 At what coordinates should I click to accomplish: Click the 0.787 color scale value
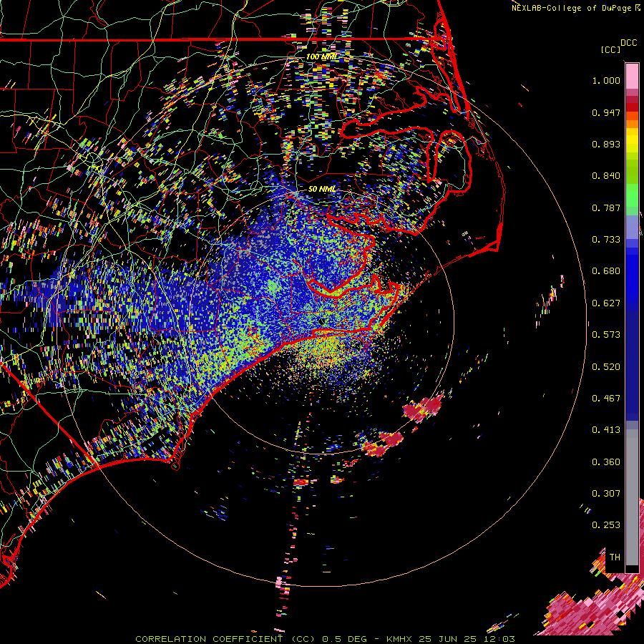click(x=606, y=208)
